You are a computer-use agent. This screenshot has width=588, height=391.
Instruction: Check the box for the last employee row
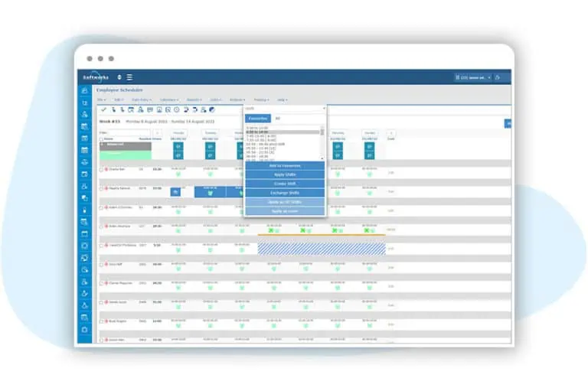100,339
